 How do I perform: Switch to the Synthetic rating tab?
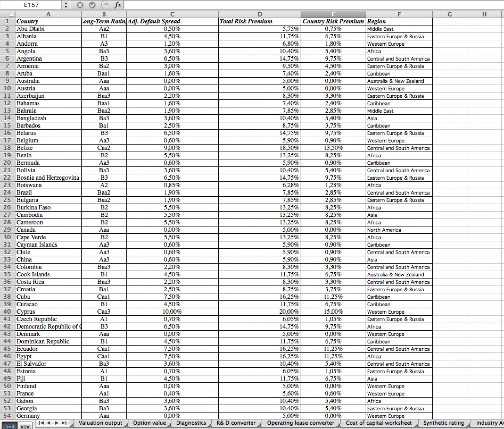444,423
